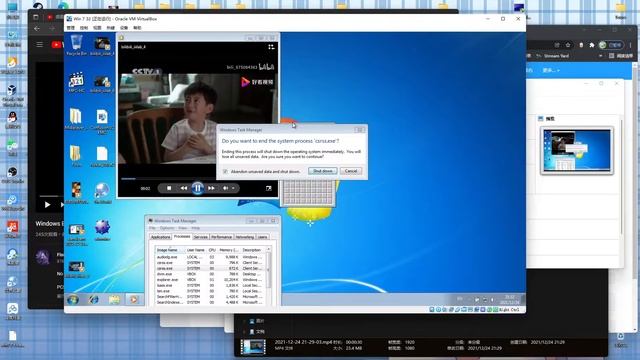Select the blank white file desktop icon
Screen dimensions: 640x360
click(102, 157)
